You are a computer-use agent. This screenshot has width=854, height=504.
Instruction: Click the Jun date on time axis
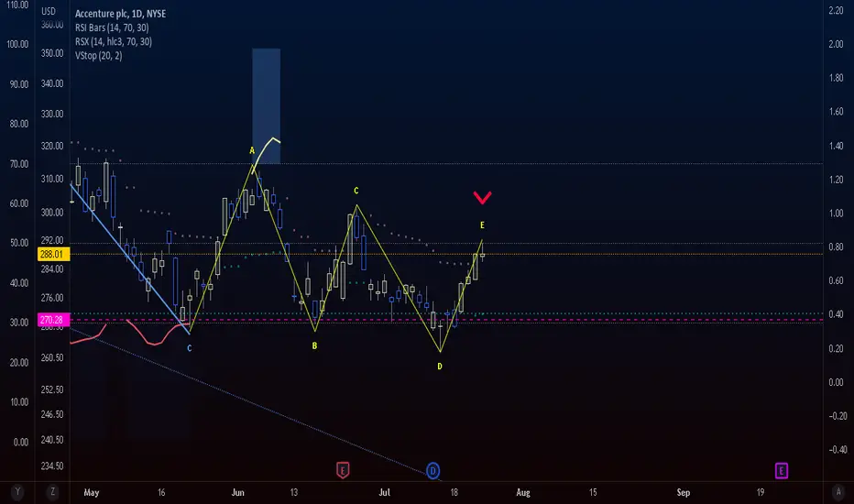237,493
